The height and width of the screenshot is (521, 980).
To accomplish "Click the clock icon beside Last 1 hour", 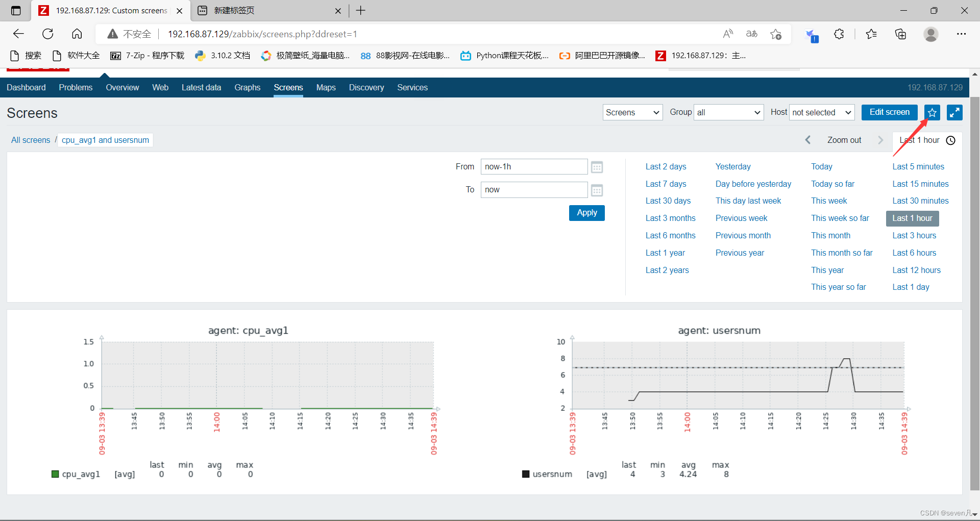I will (x=951, y=140).
